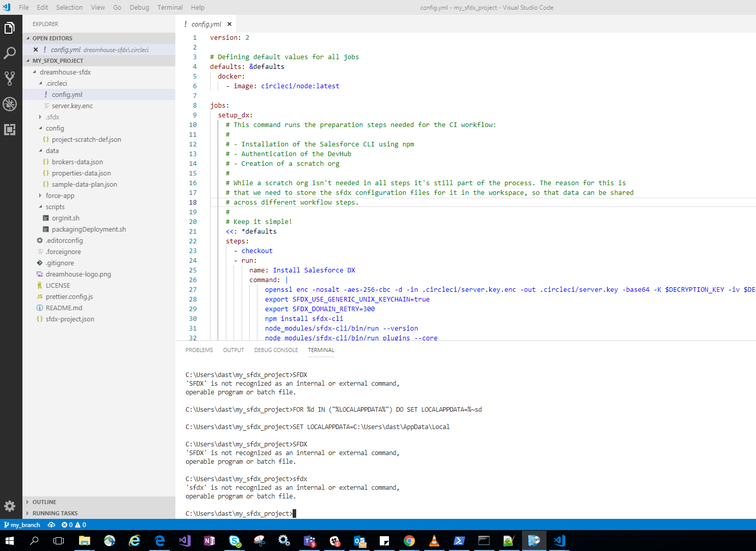Launch Google Chrome from the taskbar
Screen dimensions: 756x551
coord(409,540)
